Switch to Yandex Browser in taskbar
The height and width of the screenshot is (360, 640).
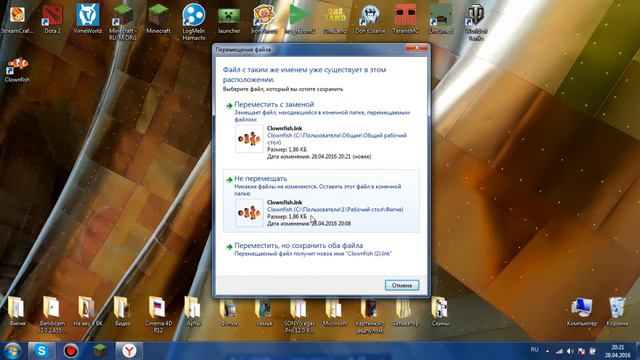click(129, 351)
